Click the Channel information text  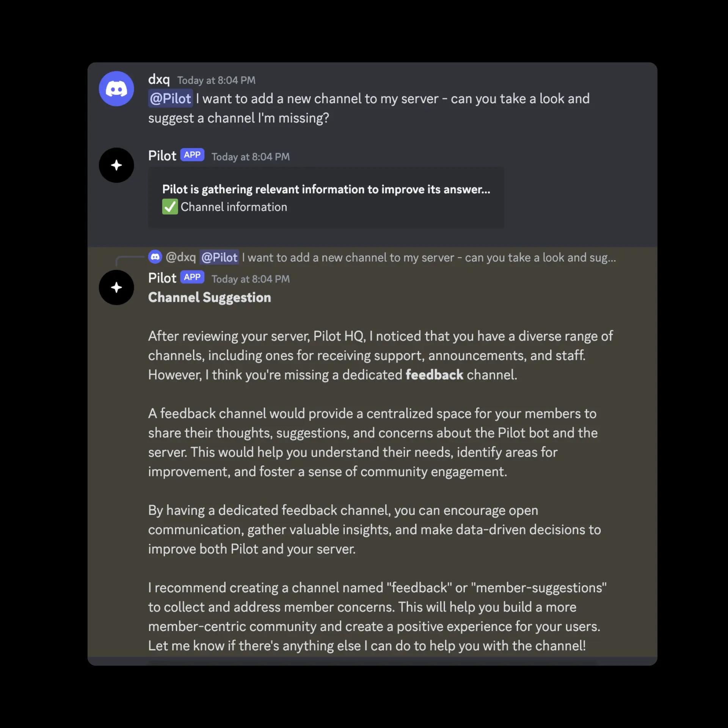click(234, 207)
